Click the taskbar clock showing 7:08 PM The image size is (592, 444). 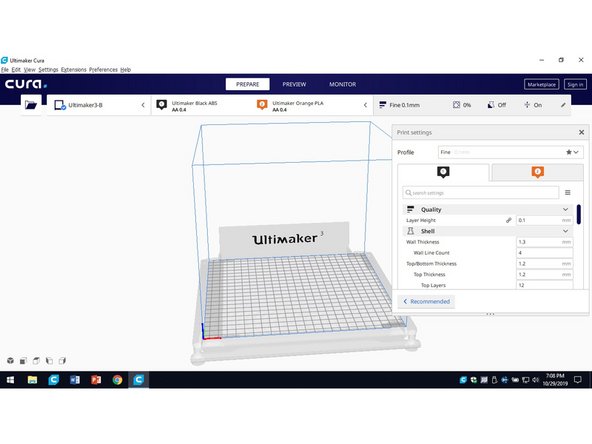(555, 380)
